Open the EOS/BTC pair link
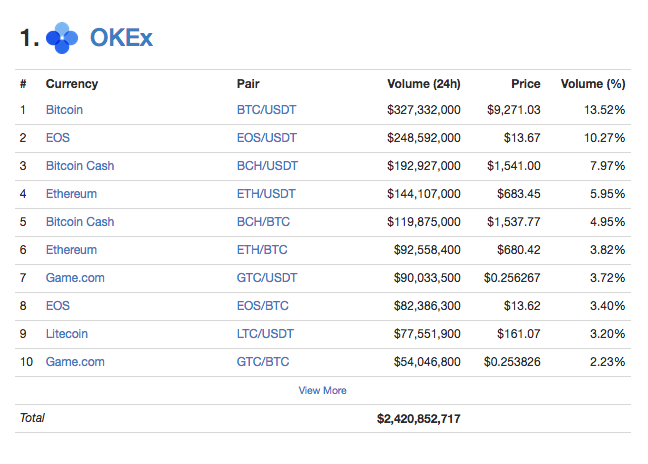 pos(262,306)
